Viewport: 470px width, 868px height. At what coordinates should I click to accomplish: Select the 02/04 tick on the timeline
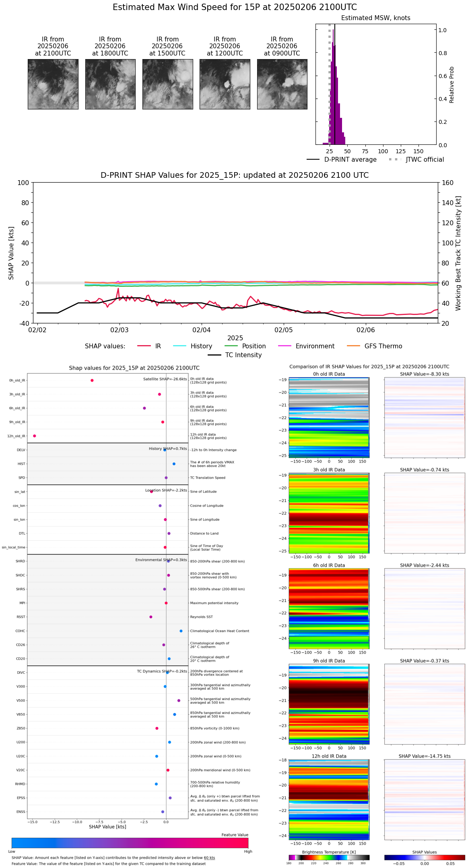click(202, 330)
